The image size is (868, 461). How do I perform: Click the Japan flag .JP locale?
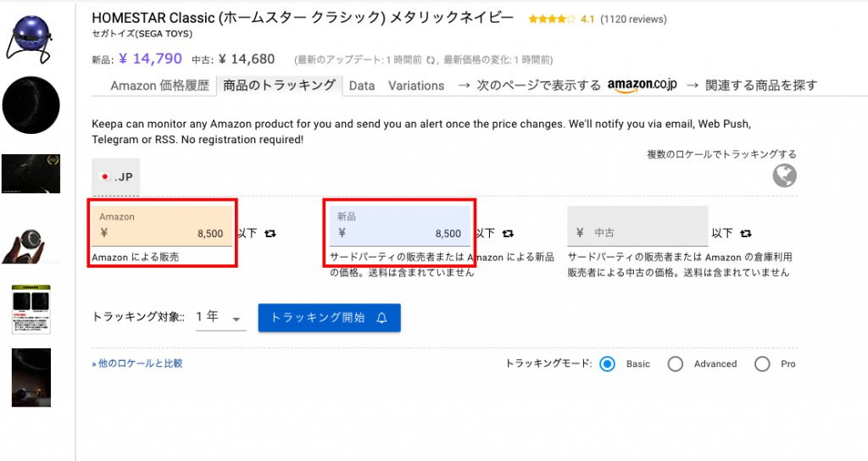(x=116, y=177)
